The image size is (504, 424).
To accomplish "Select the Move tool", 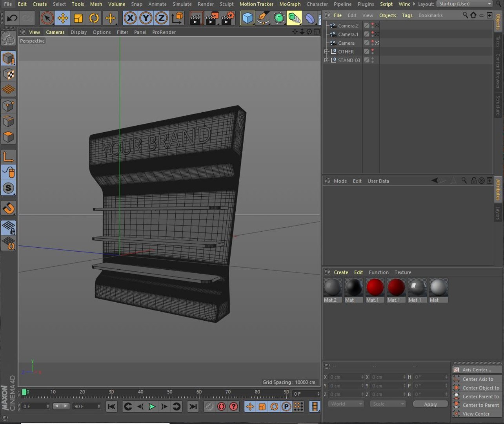I will pyautogui.click(x=63, y=18).
